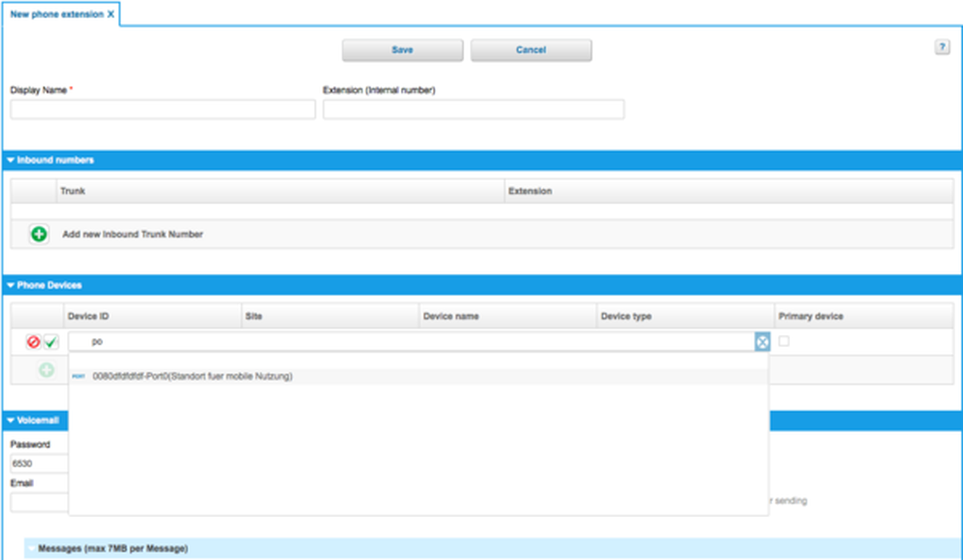Clear the Device ID search field
This screenshot has width=963, height=560.
tap(762, 342)
